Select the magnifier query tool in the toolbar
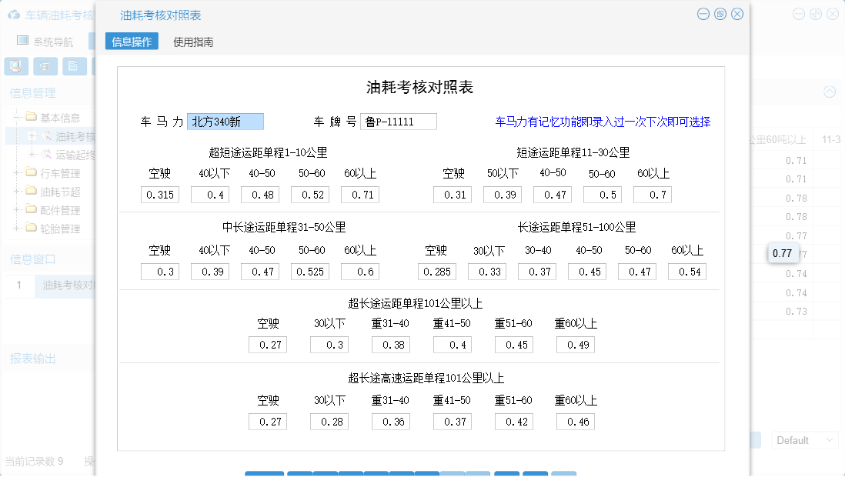Image resolution: width=845 pixels, height=504 pixels. click(15, 65)
